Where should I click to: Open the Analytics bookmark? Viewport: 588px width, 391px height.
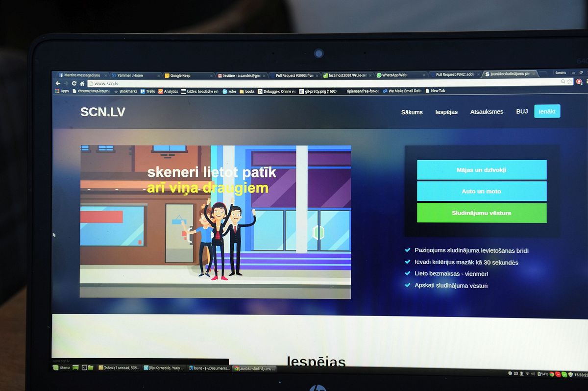[x=168, y=91]
